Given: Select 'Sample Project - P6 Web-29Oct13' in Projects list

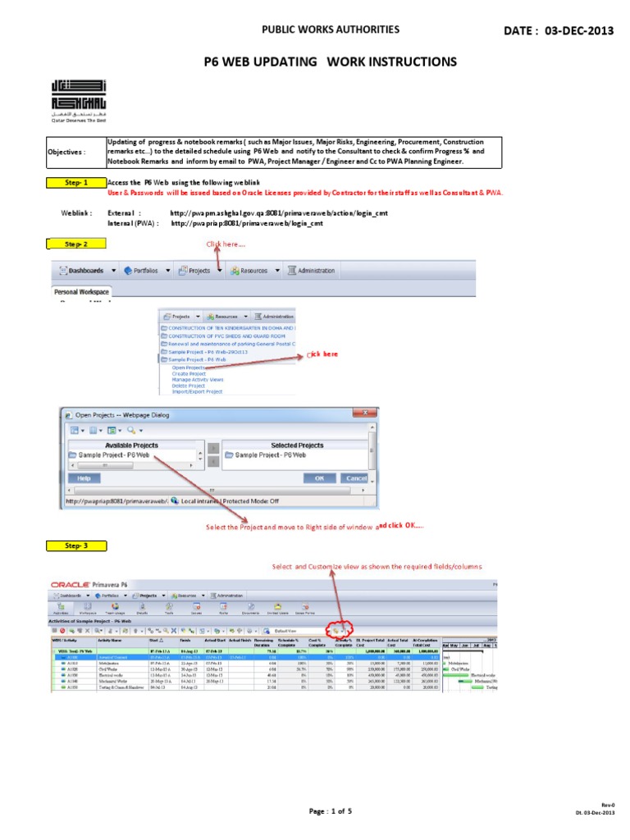Looking at the screenshot, I should tap(204, 352).
